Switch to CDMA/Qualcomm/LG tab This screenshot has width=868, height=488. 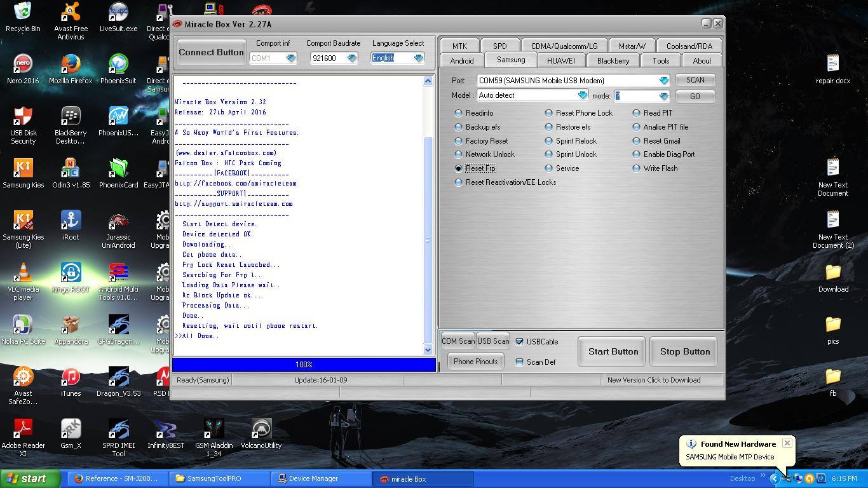[564, 46]
